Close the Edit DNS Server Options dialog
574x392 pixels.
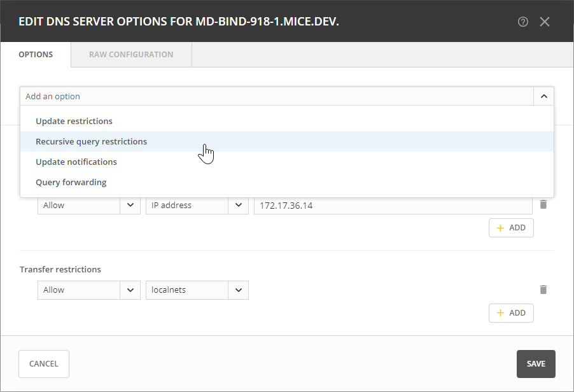coord(545,22)
